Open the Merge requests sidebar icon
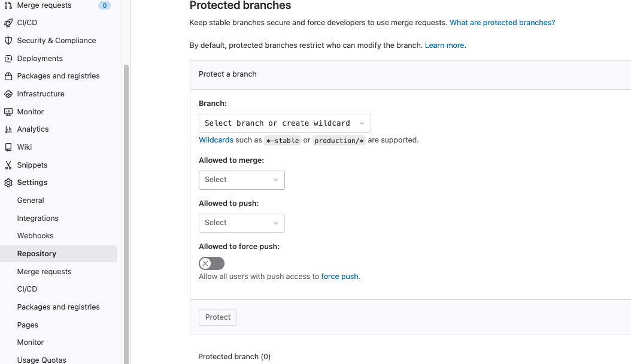 pos(10,5)
